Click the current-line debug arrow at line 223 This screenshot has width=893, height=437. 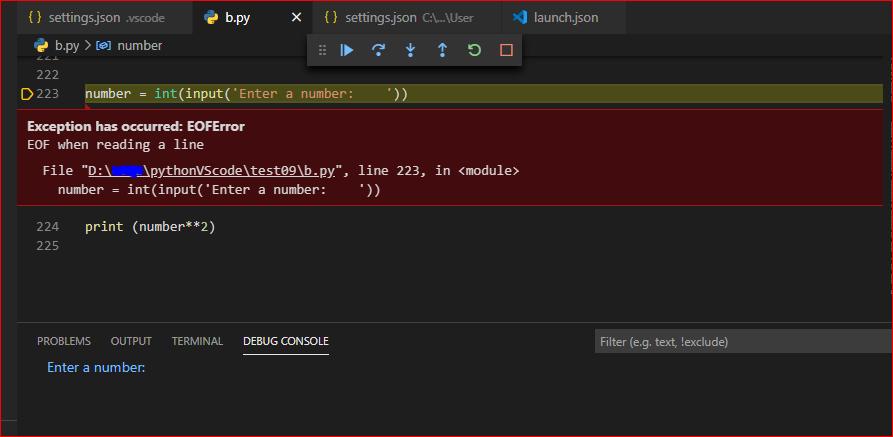click(x=27, y=94)
